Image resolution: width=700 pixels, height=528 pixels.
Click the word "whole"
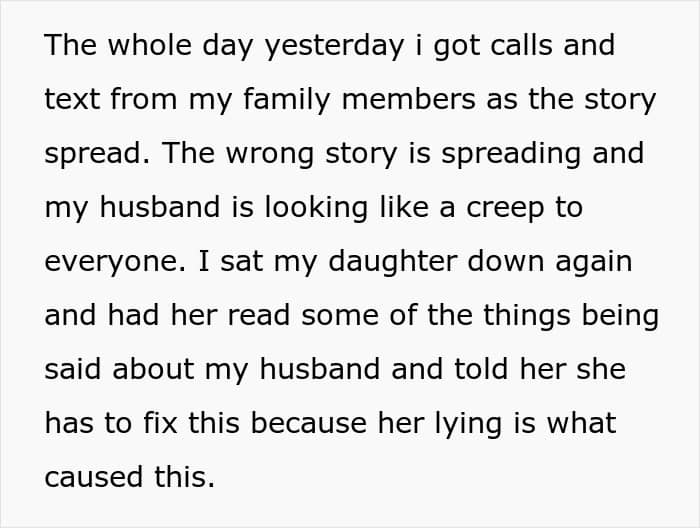(150, 45)
